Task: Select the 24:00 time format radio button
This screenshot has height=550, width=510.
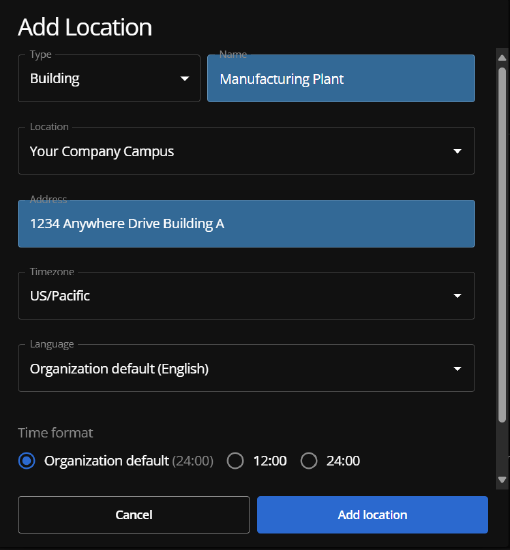Action: point(309,461)
